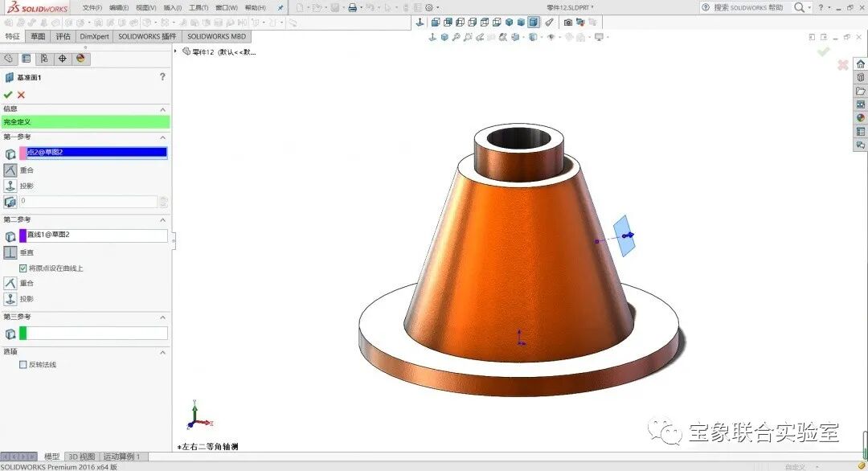Image resolution: width=868 pixels, height=471 pixels.
Task: Toggle 重合 constraint under 第一参考
Action: (10, 170)
